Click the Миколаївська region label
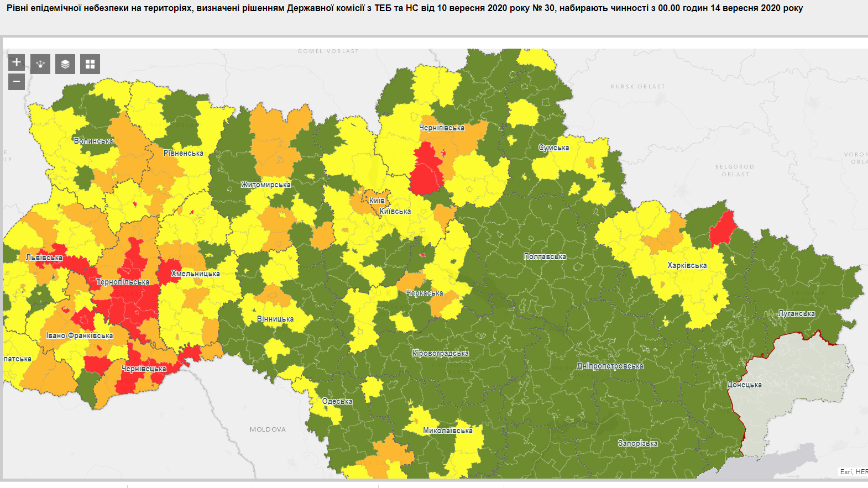 (448, 431)
